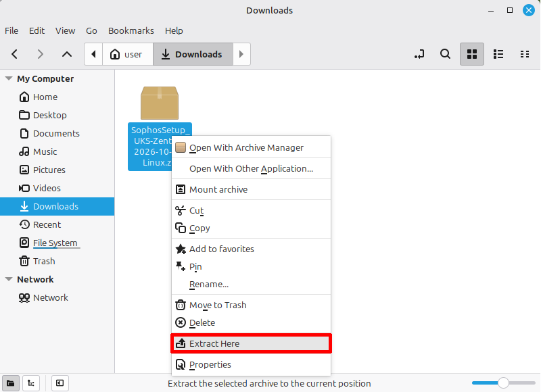Switch to compact view

[x=525, y=54]
